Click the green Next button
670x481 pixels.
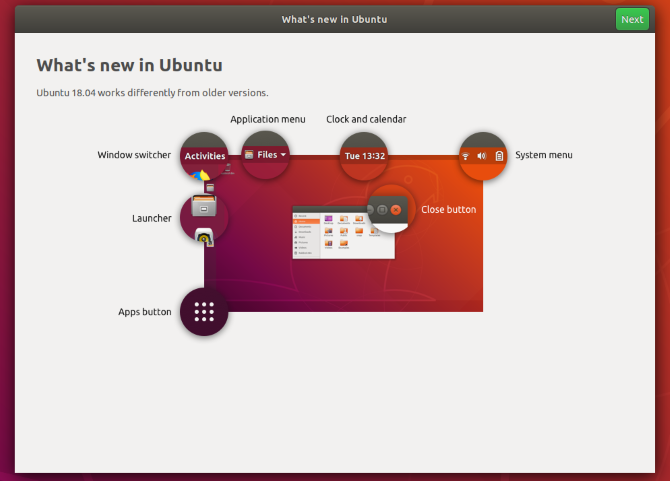[632, 19]
